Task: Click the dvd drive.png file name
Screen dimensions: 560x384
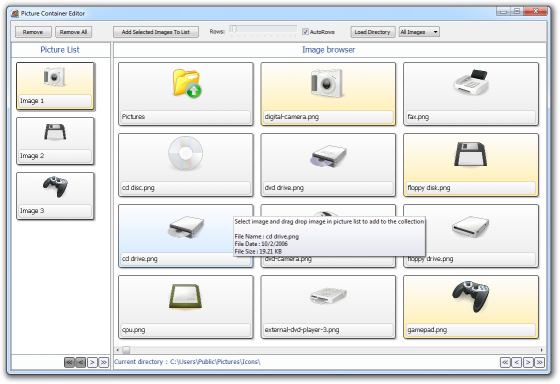Action: (x=284, y=188)
